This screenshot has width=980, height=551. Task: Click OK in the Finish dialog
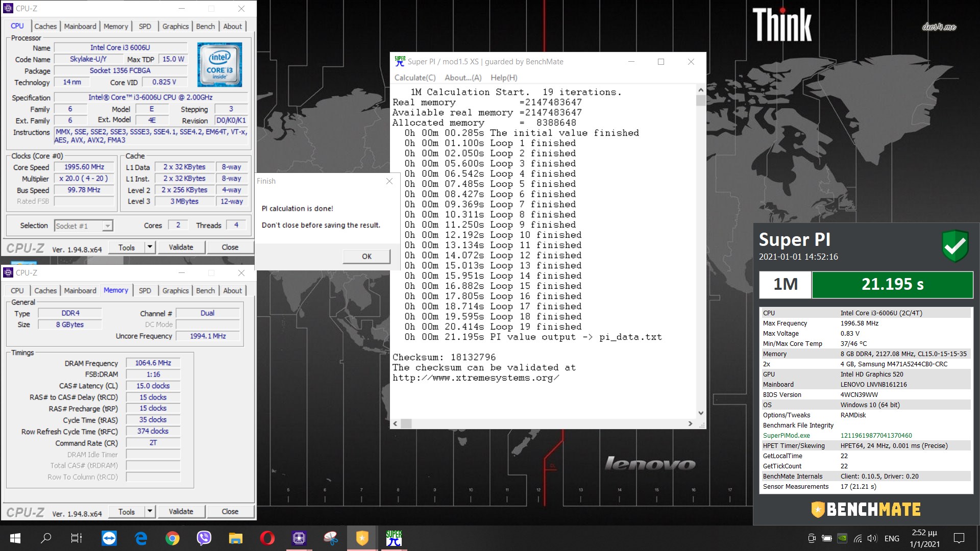[366, 256]
